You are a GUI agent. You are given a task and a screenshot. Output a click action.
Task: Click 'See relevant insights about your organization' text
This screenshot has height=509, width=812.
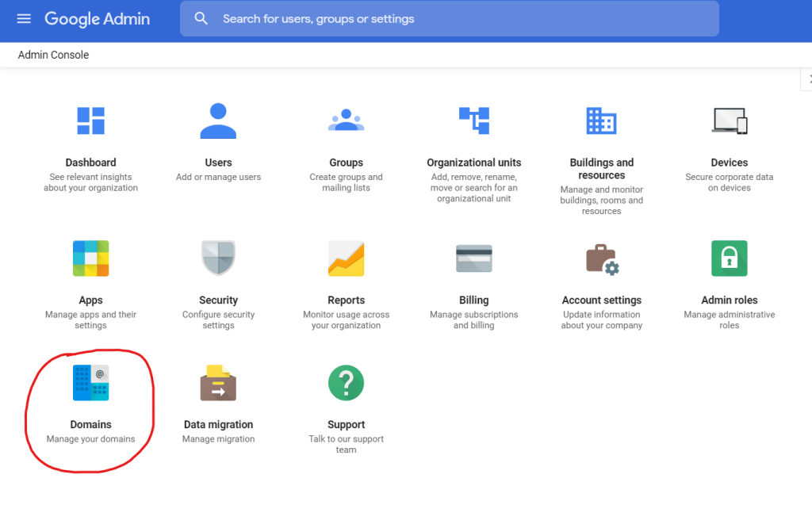pyautogui.click(x=90, y=182)
